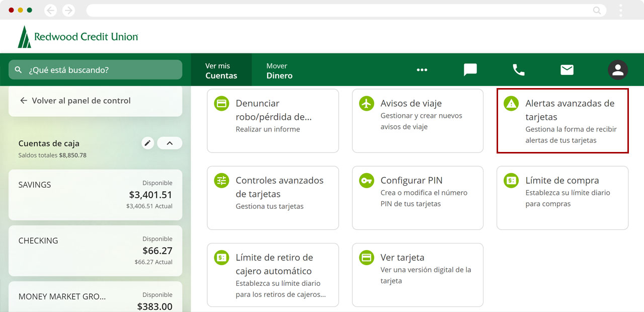Switch to the Mover Dinero tab
Image resolution: width=644 pixels, height=312 pixels.
coord(279,70)
